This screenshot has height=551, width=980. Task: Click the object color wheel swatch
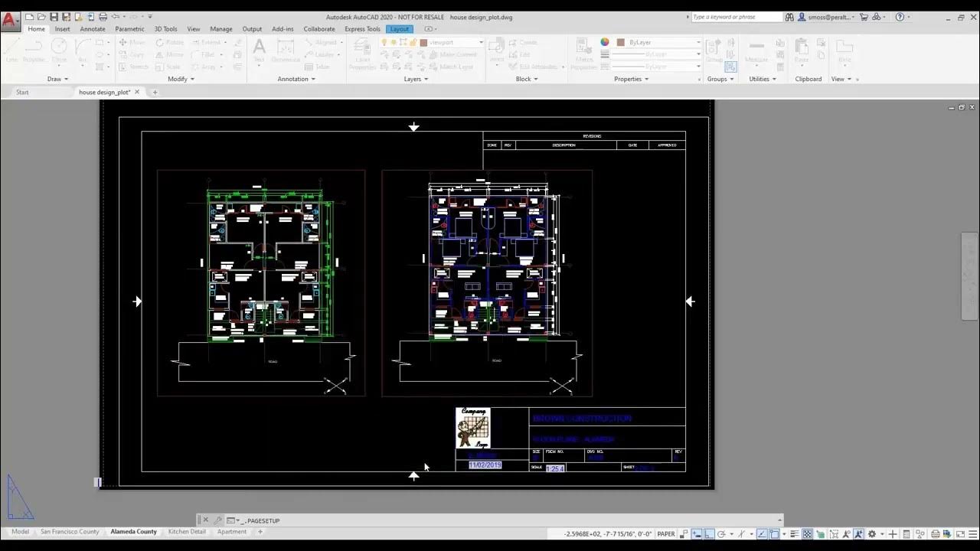click(x=605, y=43)
